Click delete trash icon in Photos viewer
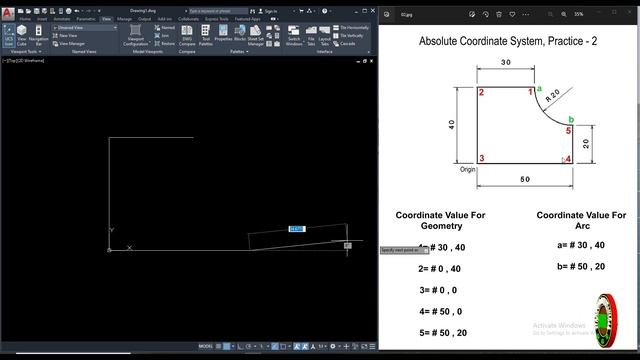This screenshot has width=640, height=360. [x=499, y=14]
